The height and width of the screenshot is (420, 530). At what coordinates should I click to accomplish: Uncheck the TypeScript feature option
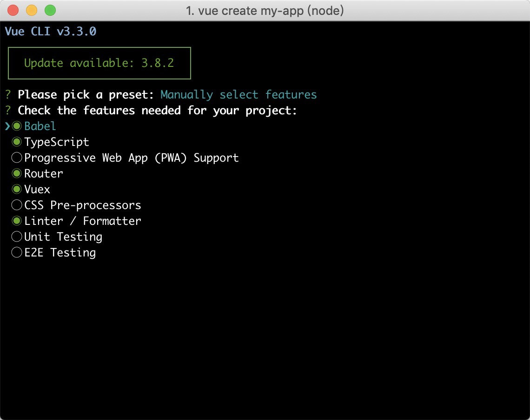point(17,142)
